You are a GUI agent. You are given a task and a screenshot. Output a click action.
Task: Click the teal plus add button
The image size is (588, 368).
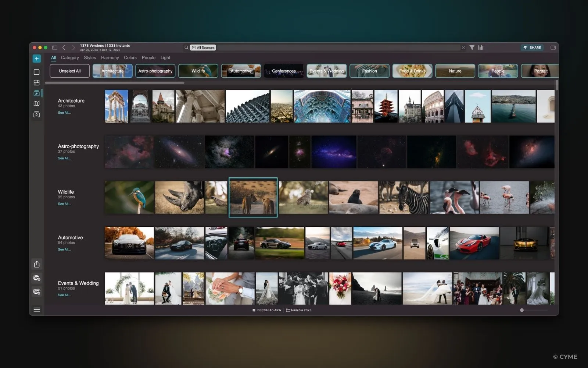click(x=36, y=59)
